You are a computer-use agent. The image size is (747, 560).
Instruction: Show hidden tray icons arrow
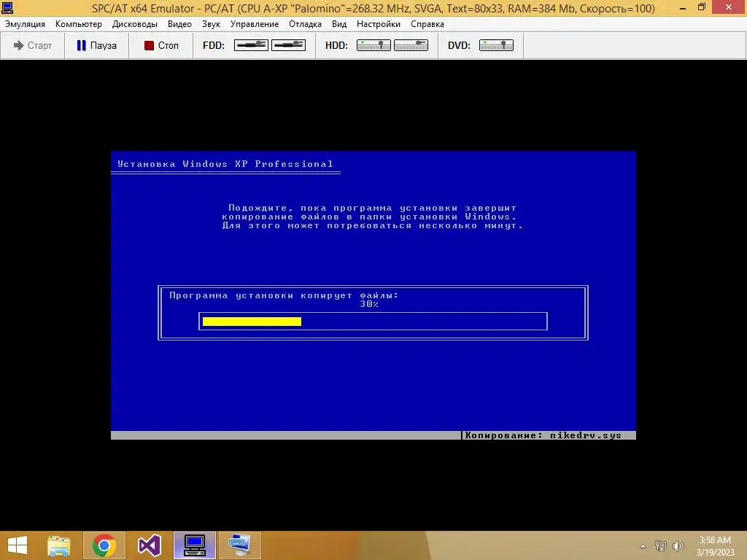click(643, 546)
